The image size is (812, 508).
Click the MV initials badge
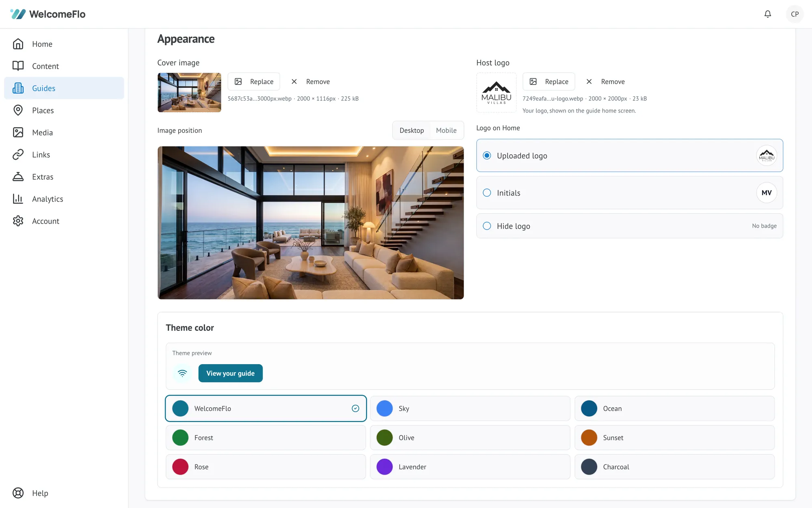point(767,193)
